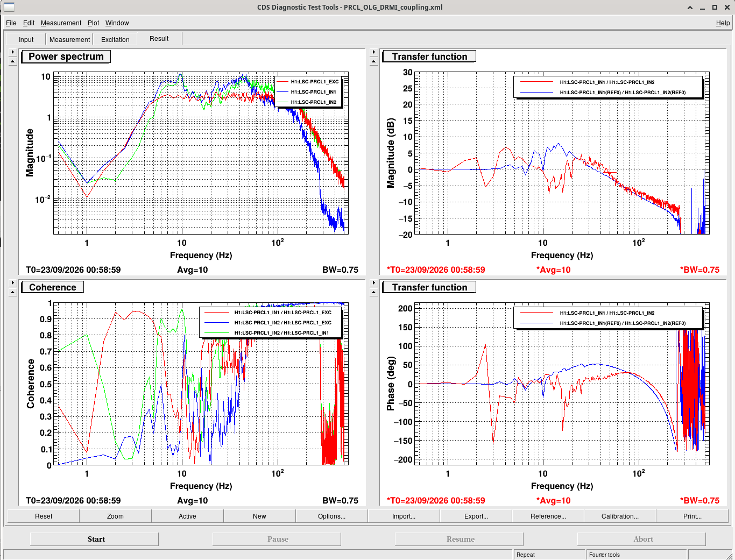Switch to the Excitation tab

tap(115, 39)
